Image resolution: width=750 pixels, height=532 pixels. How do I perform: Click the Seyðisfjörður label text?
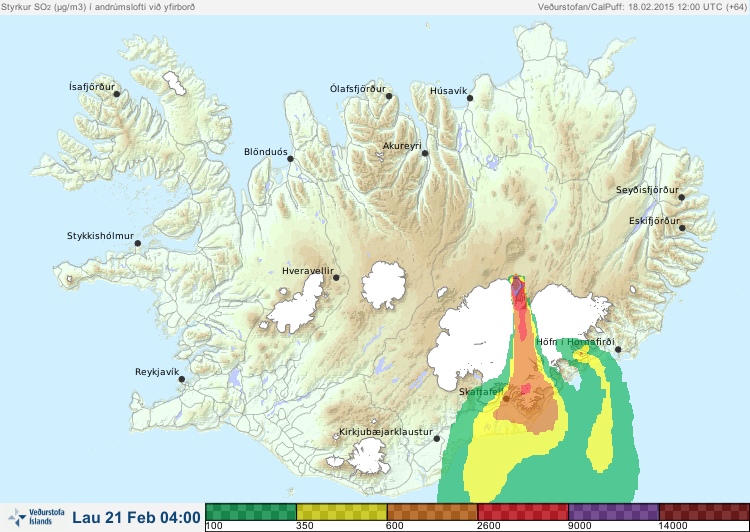pos(647,190)
